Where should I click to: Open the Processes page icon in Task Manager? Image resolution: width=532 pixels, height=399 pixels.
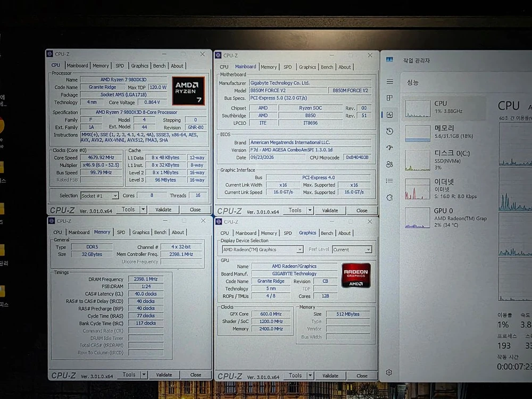point(389,98)
